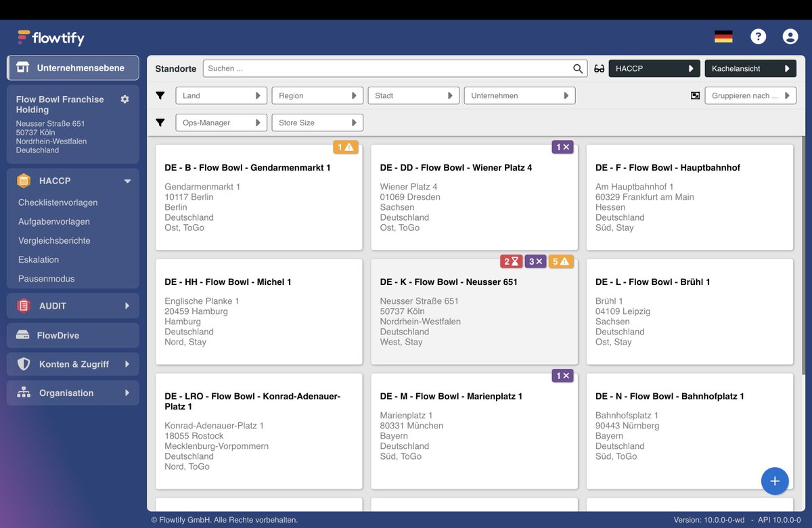Screen dimensions: 812x528
Task: Click the HACCP sidebar module icon
Action: [24, 181]
